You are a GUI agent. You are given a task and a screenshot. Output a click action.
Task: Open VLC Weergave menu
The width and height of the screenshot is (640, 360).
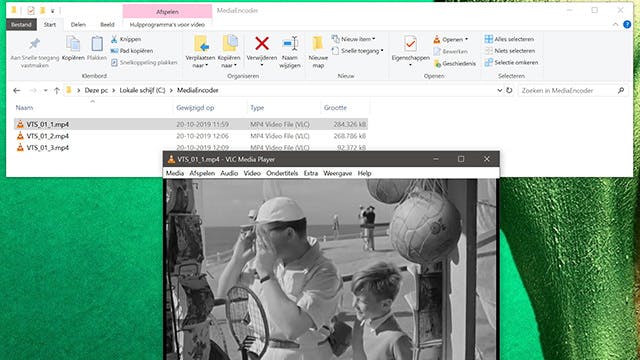[338, 173]
